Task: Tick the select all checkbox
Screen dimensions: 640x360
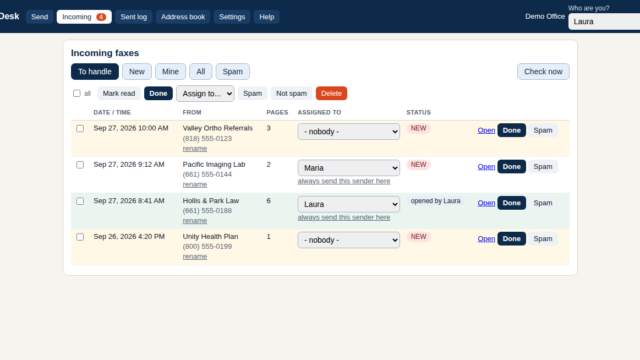Action: [77, 93]
